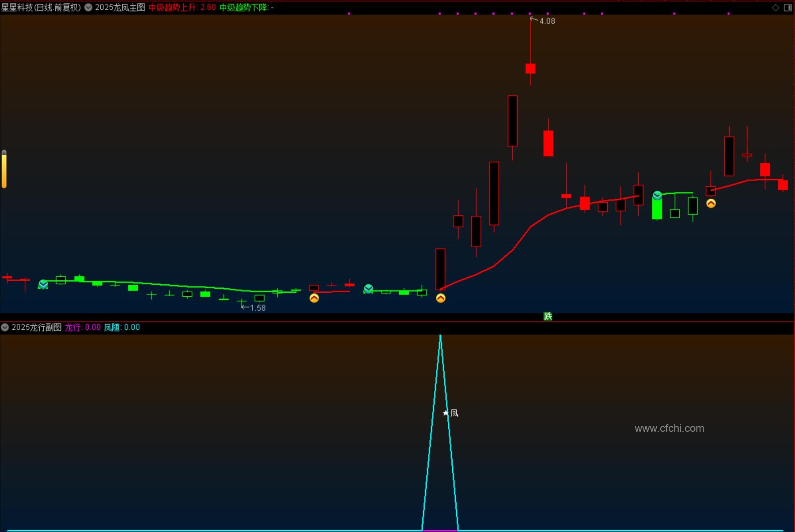Click the sell marker at the short flat green line

click(368, 289)
